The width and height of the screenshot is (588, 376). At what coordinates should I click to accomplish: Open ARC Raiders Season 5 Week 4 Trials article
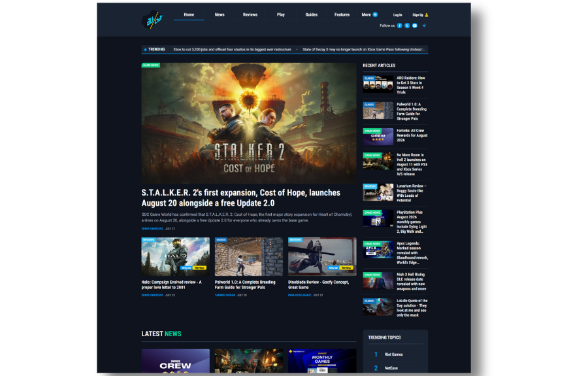(411, 85)
